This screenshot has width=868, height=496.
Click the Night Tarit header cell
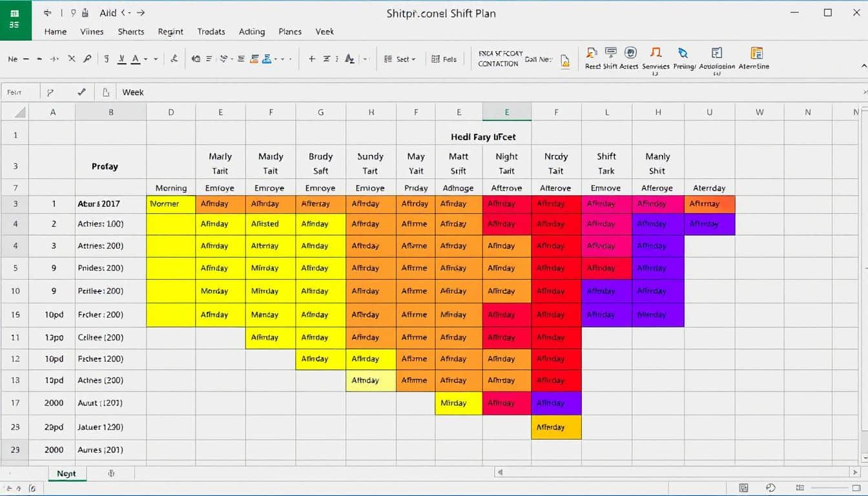pos(507,163)
